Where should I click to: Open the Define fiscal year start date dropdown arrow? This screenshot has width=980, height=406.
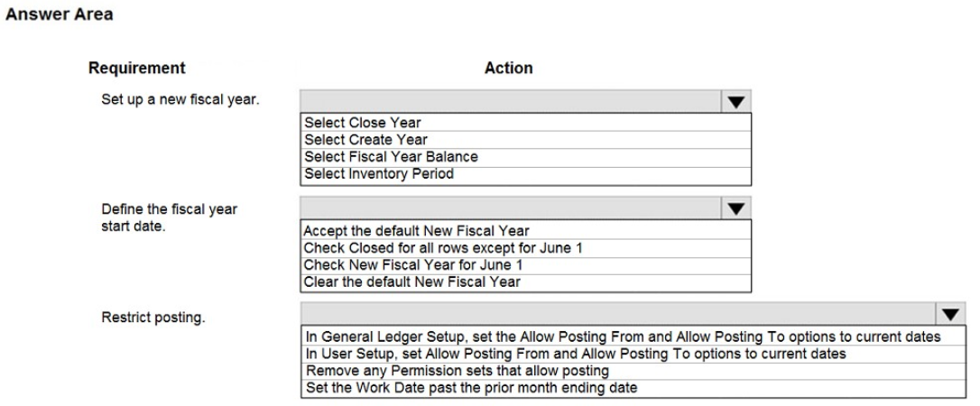click(736, 208)
